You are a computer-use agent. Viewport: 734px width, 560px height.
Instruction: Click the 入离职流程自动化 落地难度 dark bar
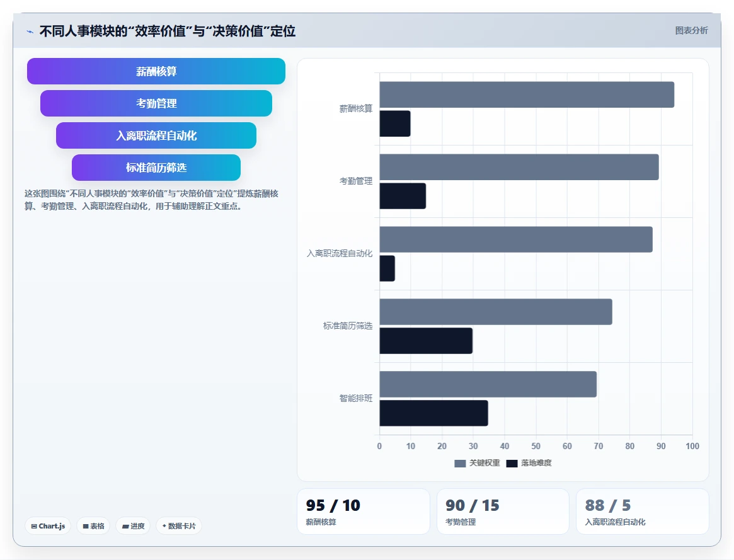387,268
